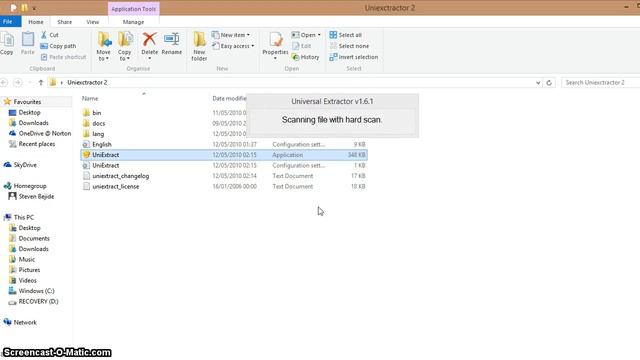Click Copy path in the Clipboard group

(x=58, y=46)
